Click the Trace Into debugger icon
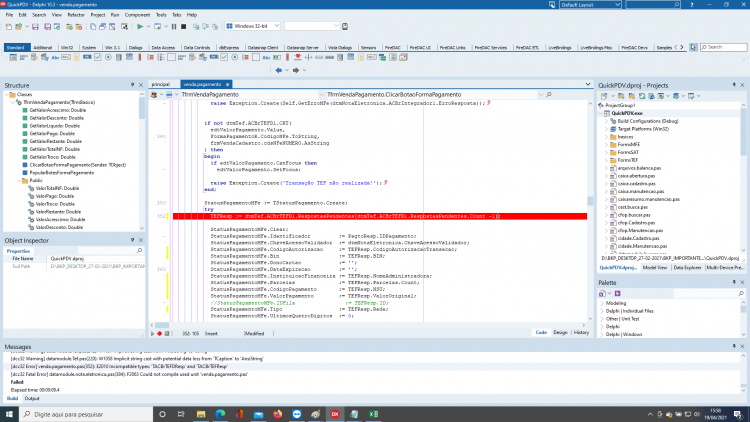Image resolution: width=750 pixels, height=422 pixels. click(196, 26)
